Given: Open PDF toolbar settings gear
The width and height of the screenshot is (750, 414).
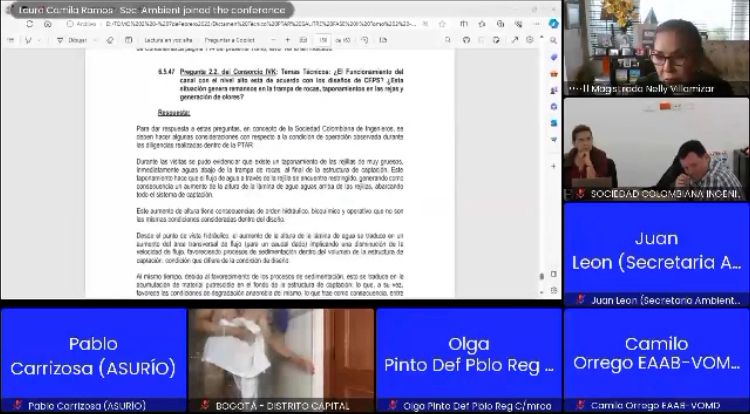Looking at the screenshot, I should [529, 41].
